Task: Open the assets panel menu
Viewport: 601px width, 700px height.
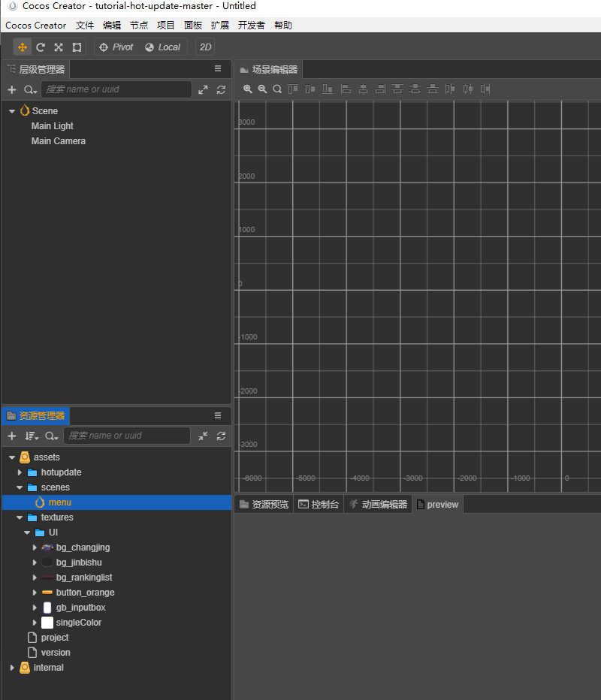Action: [x=218, y=415]
